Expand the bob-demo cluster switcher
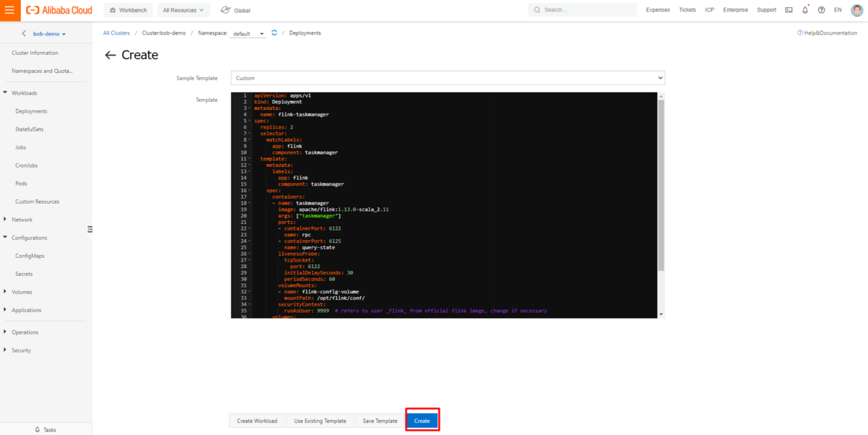 tap(50, 34)
